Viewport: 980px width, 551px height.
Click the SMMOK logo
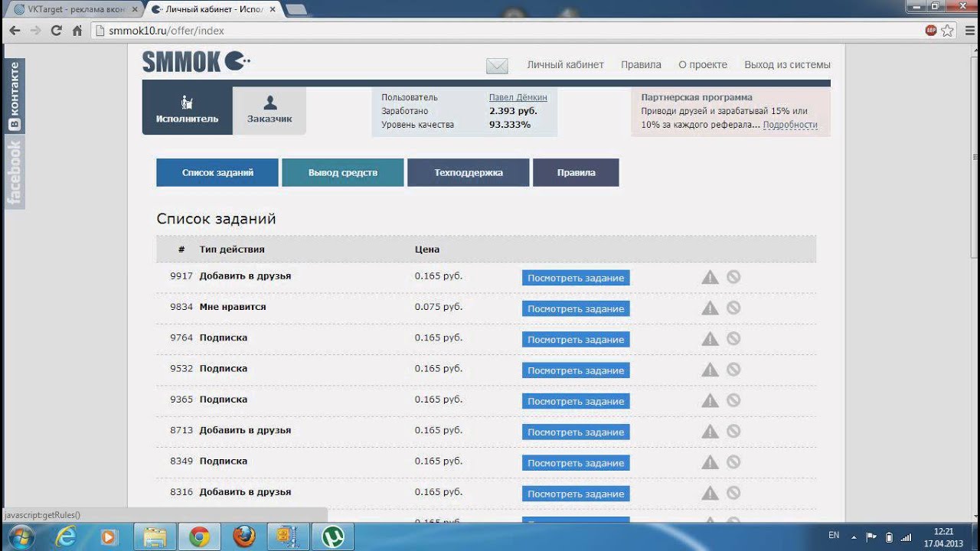[x=196, y=62]
